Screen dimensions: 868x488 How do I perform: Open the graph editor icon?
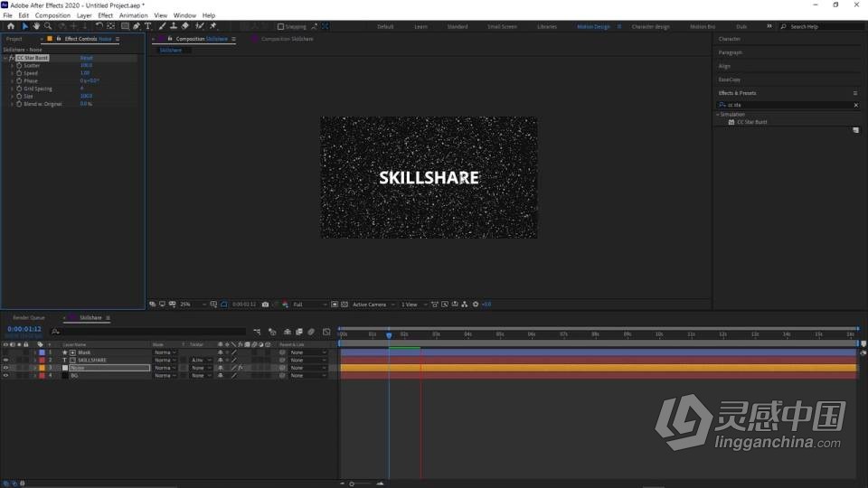tap(326, 332)
